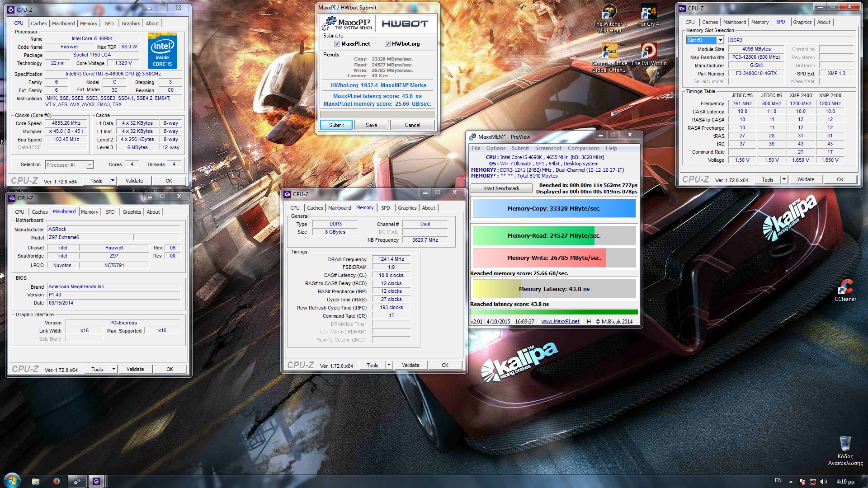The image size is (868, 488).
Task: Open the Options menu in MaxxMEM
Action: 496,148
